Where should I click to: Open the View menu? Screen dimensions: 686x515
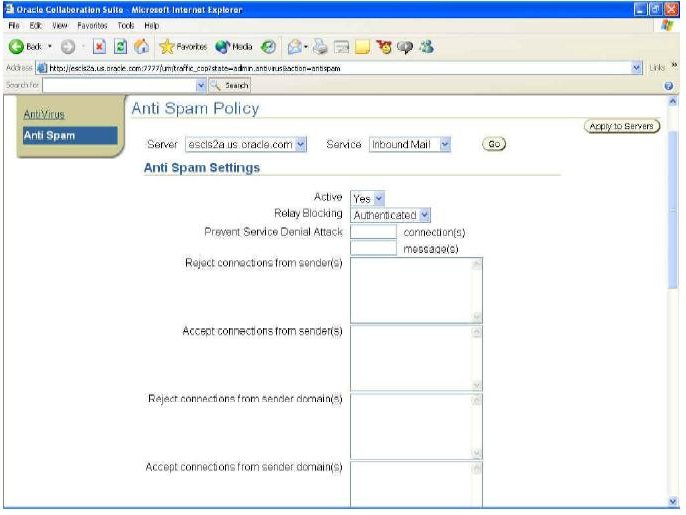click(x=60, y=25)
